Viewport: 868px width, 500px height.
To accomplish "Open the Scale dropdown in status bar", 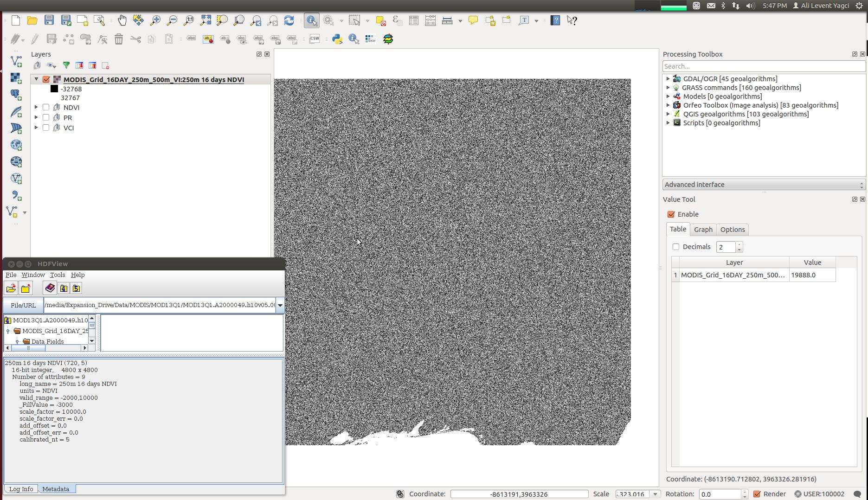I will 655,494.
